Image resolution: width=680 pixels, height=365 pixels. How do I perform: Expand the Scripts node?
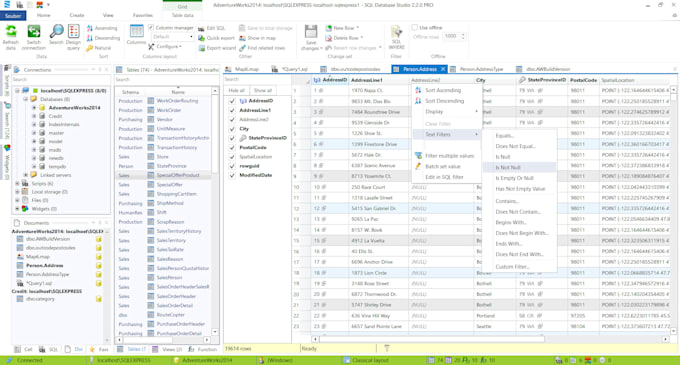tap(17, 183)
